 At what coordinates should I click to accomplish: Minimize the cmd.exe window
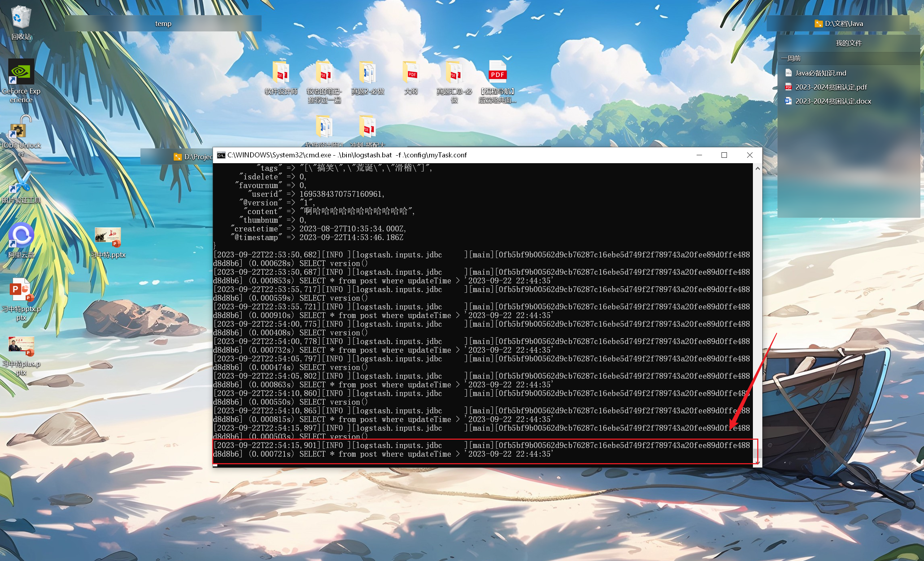point(699,155)
